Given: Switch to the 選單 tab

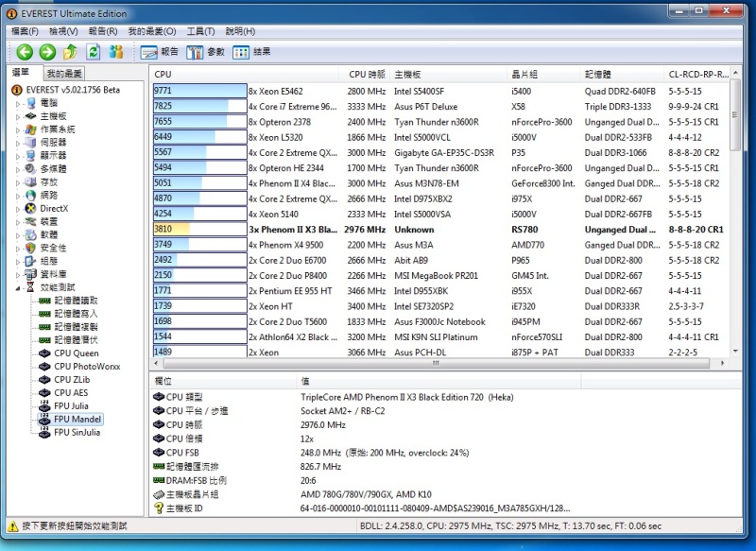Looking at the screenshot, I should (x=21, y=73).
